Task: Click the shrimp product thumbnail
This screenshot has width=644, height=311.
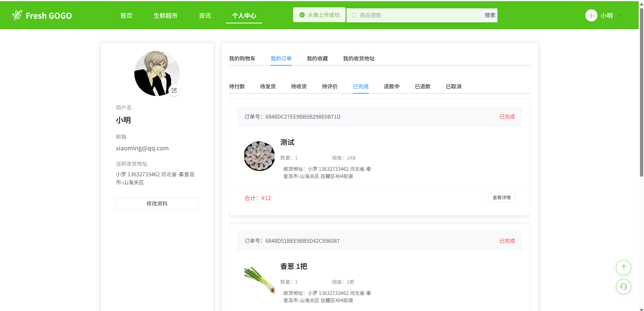Action: (259, 156)
